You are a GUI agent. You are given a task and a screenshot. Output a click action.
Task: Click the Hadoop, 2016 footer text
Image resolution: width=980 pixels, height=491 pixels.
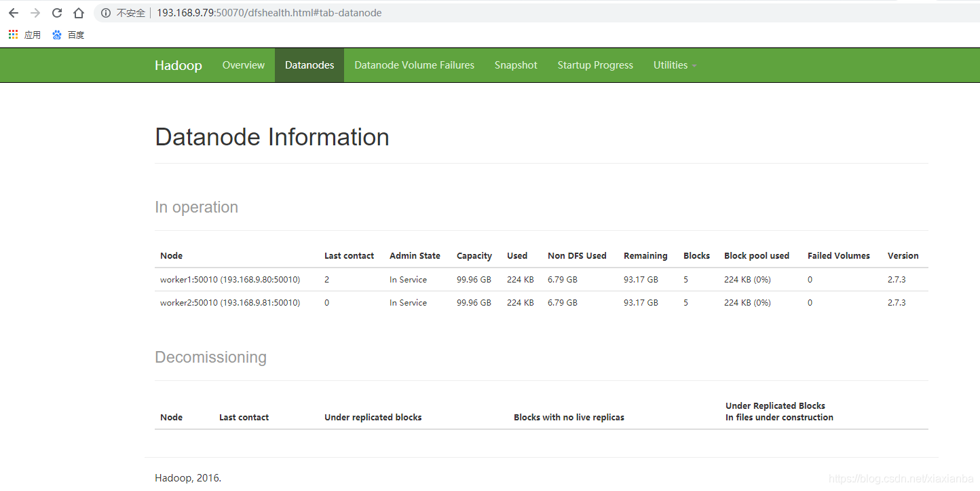click(188, 478)
